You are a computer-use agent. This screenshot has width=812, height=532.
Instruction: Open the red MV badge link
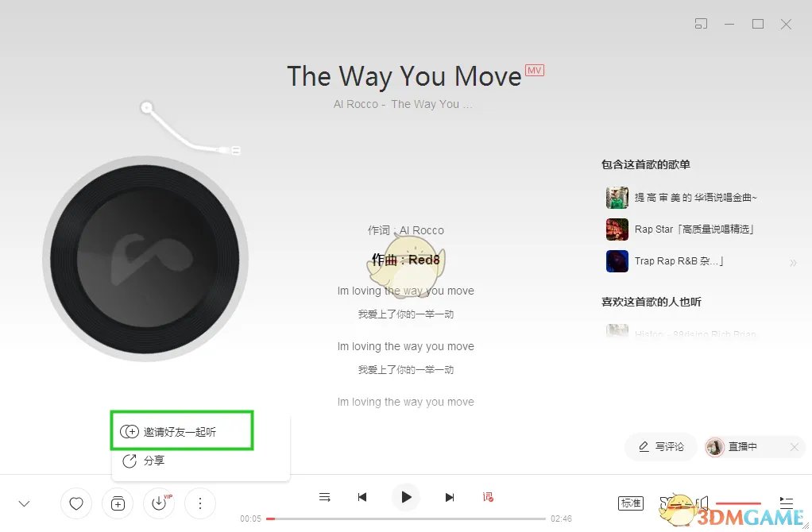point(535,71)
